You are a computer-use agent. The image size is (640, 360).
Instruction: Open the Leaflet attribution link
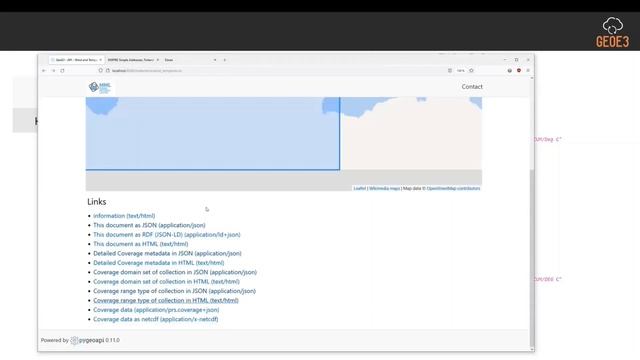click(x=360, y=188)
